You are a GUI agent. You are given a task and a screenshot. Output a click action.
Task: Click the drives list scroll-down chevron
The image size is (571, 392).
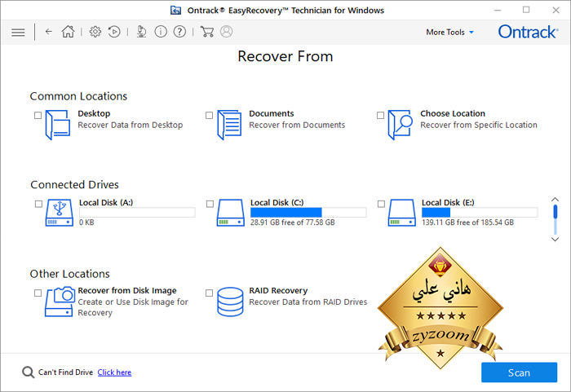[555, 239]
